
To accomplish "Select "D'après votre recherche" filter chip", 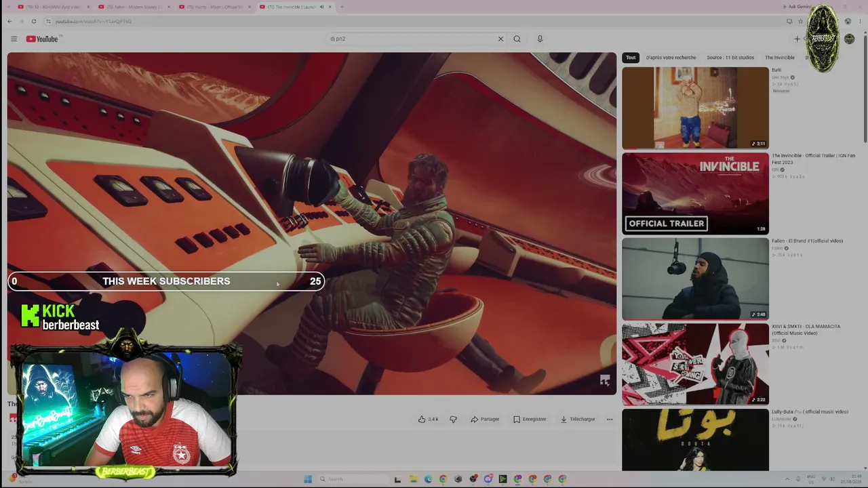I will (x=671, y=58).
